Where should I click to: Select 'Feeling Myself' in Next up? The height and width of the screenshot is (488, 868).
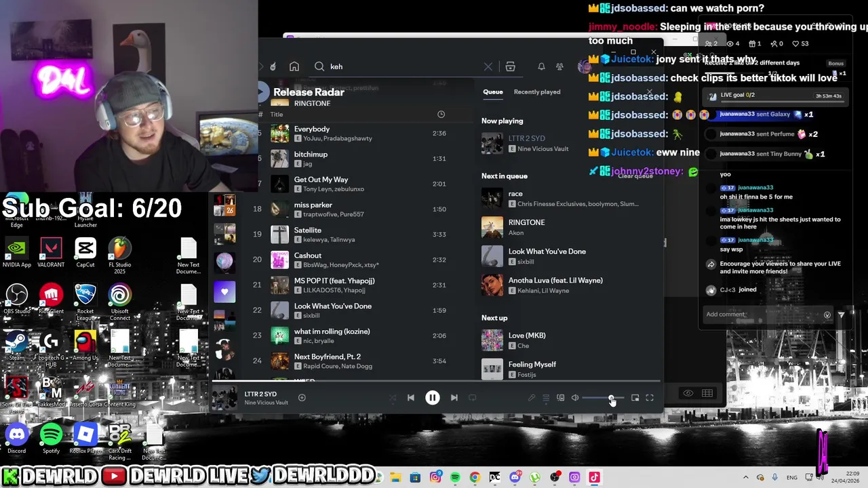click(570, 369)
